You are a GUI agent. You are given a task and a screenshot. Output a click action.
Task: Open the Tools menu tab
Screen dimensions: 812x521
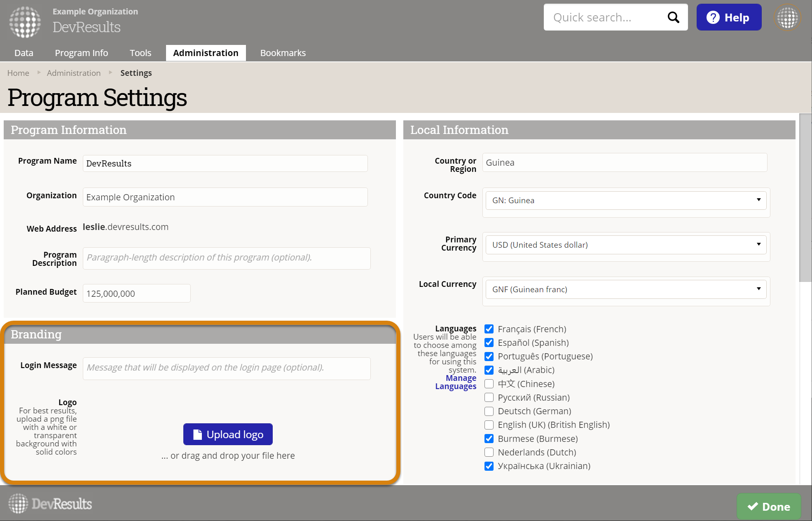[140, 53]
